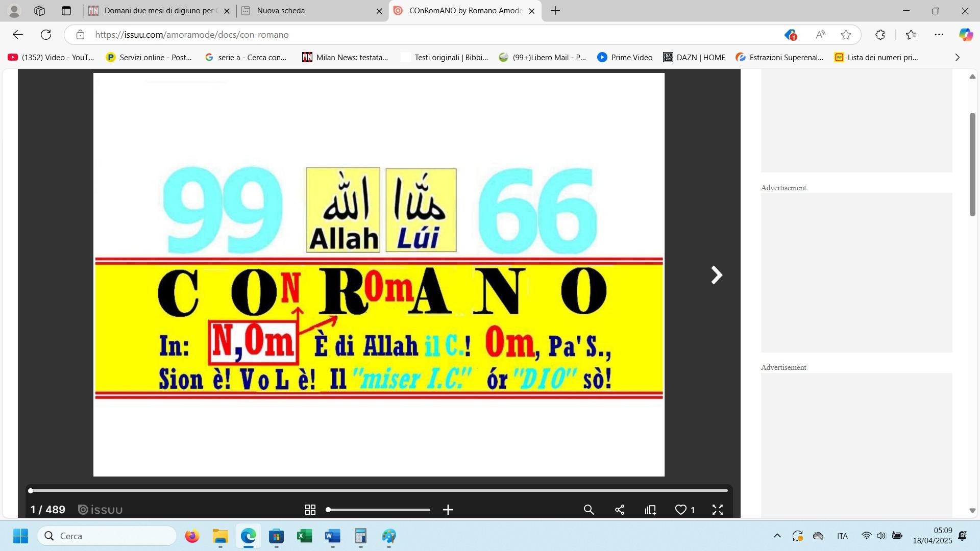The width and height of the screenshot is (980, 551).
Task: Click the zoom level slider
Action: (x=379, y=510)
